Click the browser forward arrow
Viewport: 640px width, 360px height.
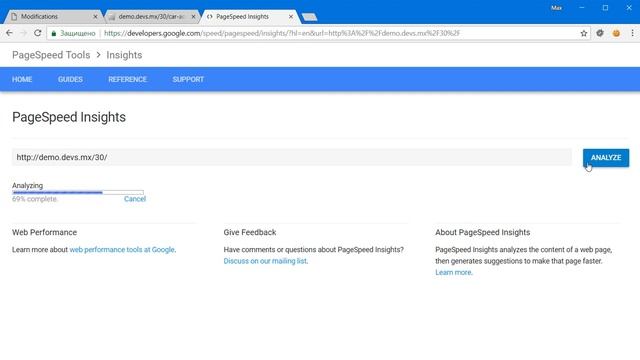pos(23,33)
